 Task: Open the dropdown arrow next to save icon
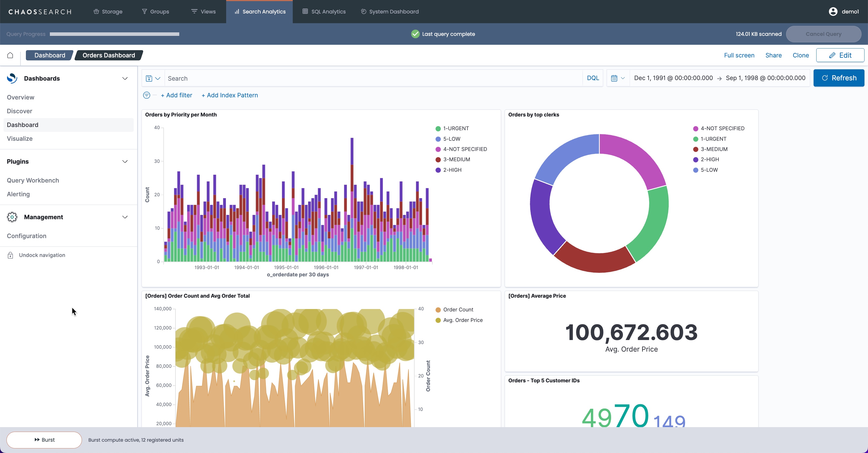point(157,78)
